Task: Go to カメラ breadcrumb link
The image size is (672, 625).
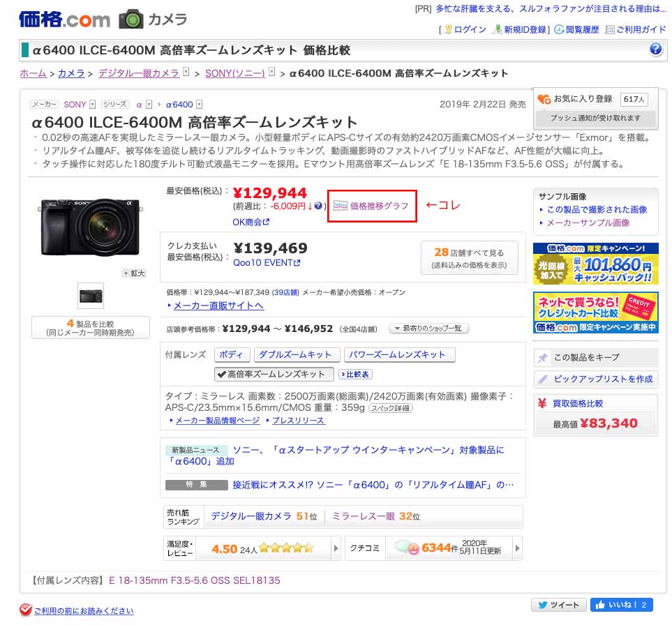Action: pyautogui.click(x=71, y=73)
